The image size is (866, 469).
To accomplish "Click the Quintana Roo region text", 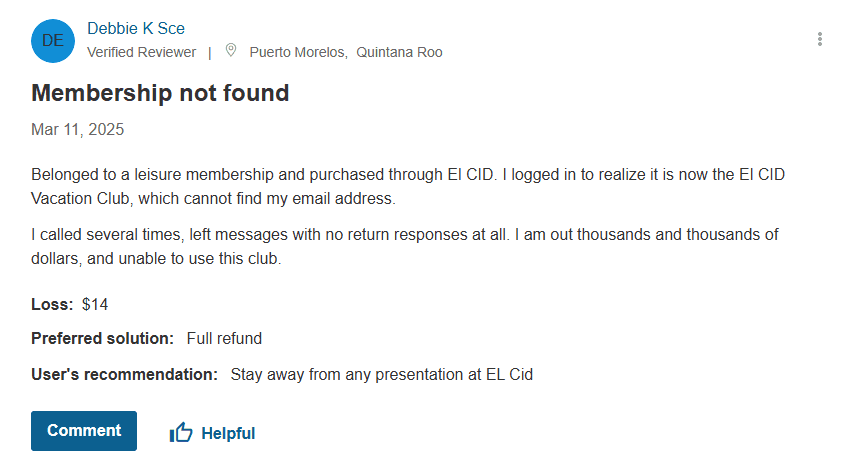I will 399,52.
